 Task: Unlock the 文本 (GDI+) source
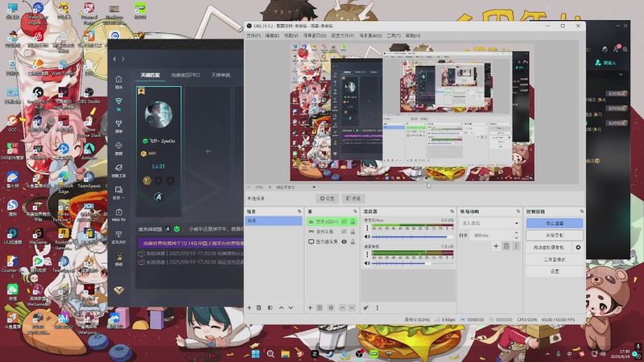(x=353, y=222)
